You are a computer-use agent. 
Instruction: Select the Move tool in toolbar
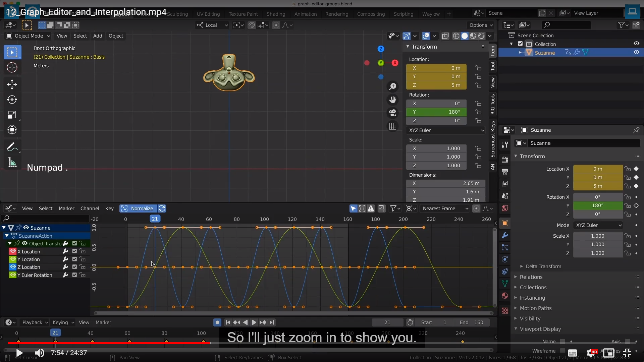12,84
